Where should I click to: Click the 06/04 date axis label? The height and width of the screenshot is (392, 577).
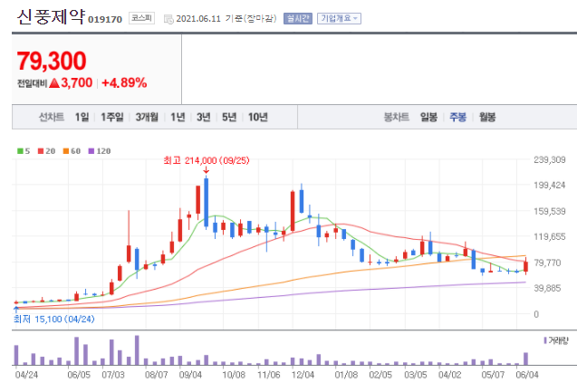click(527, 375)
